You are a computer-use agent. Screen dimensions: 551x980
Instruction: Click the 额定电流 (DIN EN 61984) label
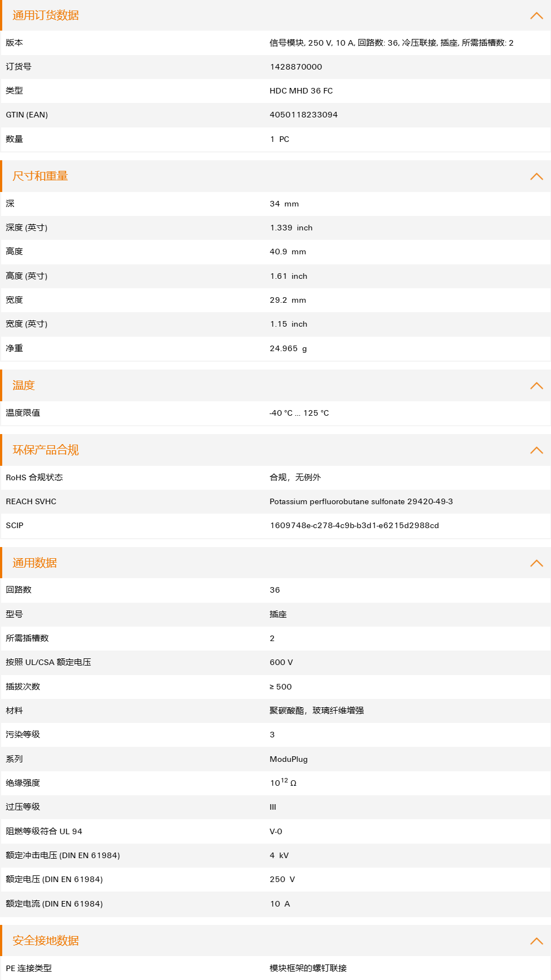click(54, 904)
